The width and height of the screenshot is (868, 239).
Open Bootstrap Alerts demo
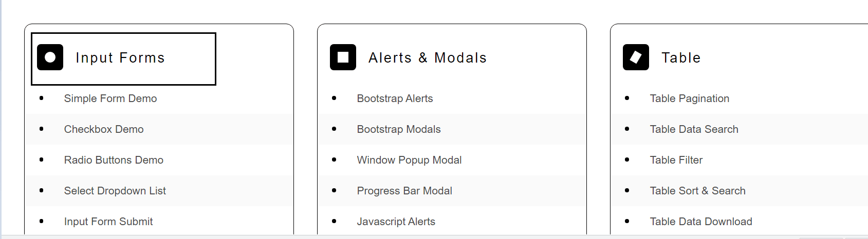pos(395,98)
